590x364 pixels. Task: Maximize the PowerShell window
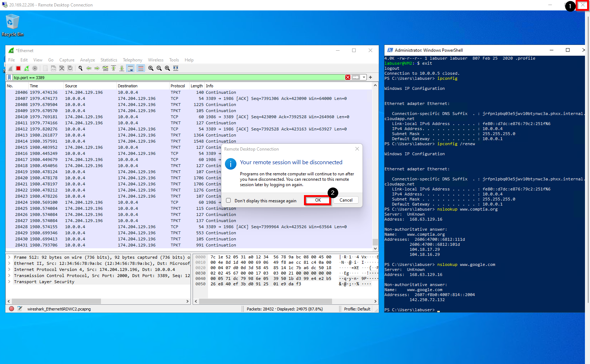point(568,50)
